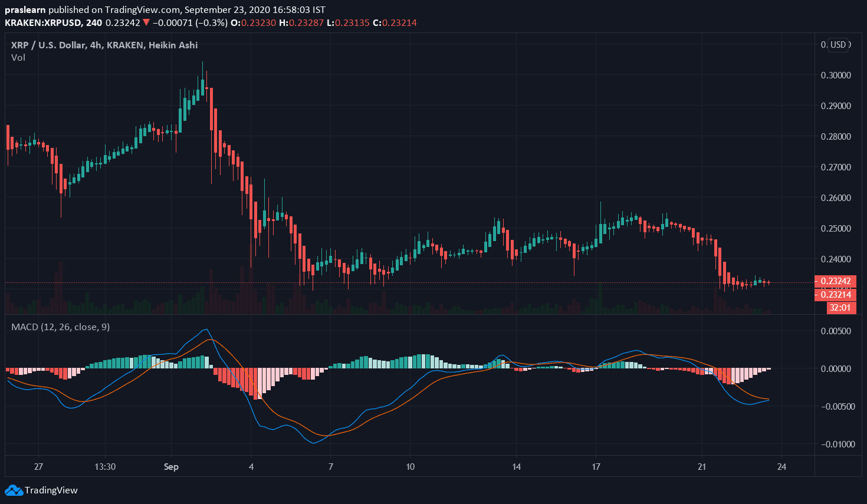Click the KRAKEN:XRPUSD symbol in header
867x504 pixels.
44,23
